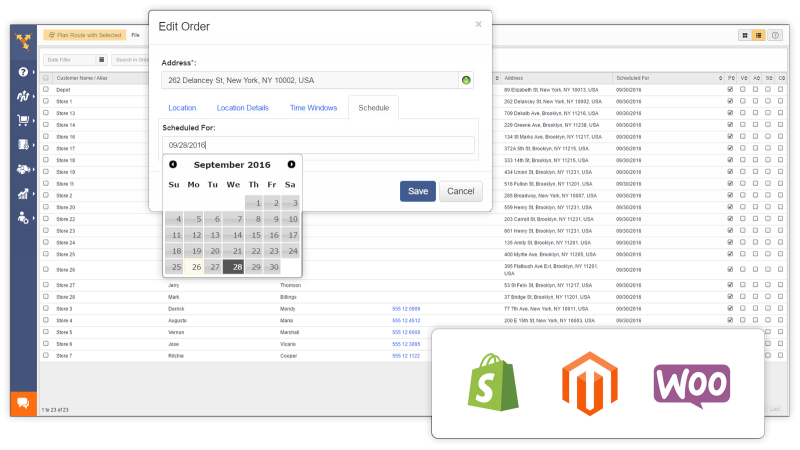Open the File menu
Viewport: 800px width, 450px height.
135,35
